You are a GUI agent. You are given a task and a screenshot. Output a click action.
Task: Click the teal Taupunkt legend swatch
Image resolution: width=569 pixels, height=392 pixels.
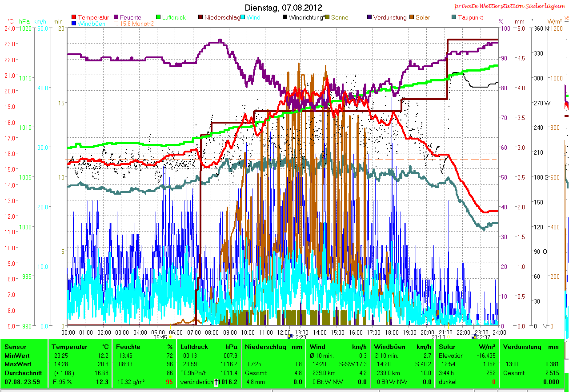coord(454,18)
